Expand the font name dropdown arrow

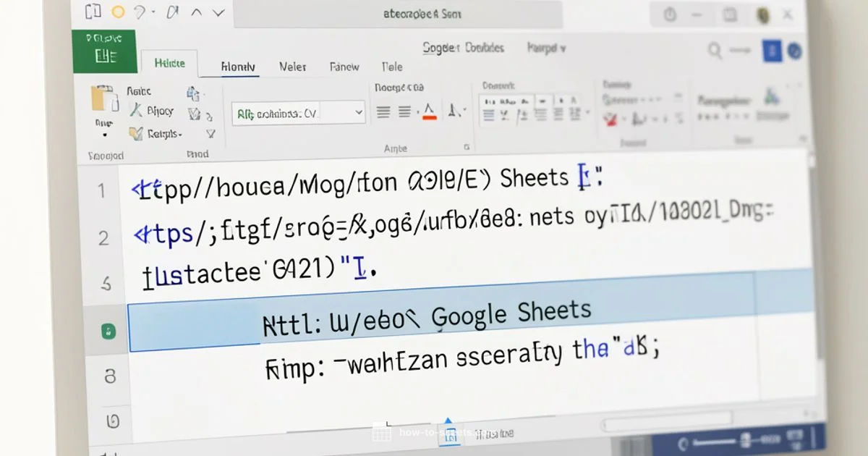[359, 113]
